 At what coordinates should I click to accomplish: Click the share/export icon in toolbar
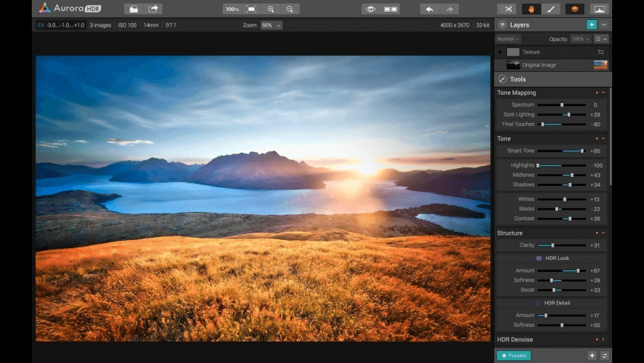click(153, 9)
